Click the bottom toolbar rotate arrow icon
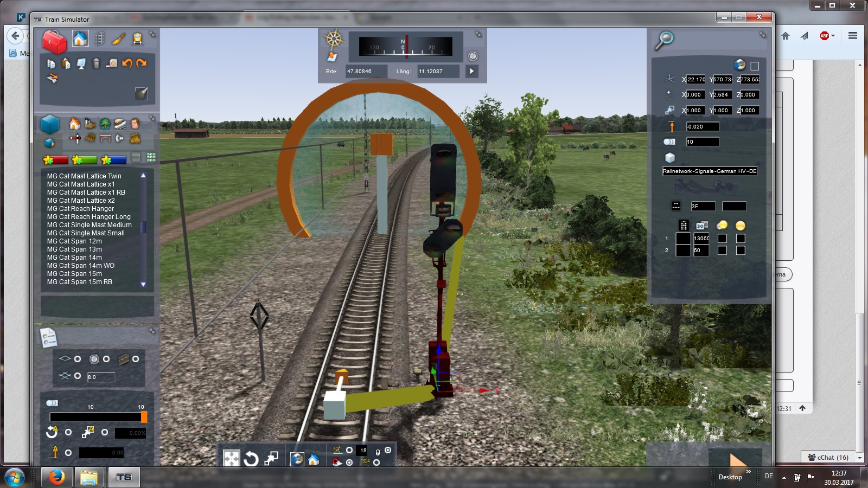868x488 pixels. [251, 459]
